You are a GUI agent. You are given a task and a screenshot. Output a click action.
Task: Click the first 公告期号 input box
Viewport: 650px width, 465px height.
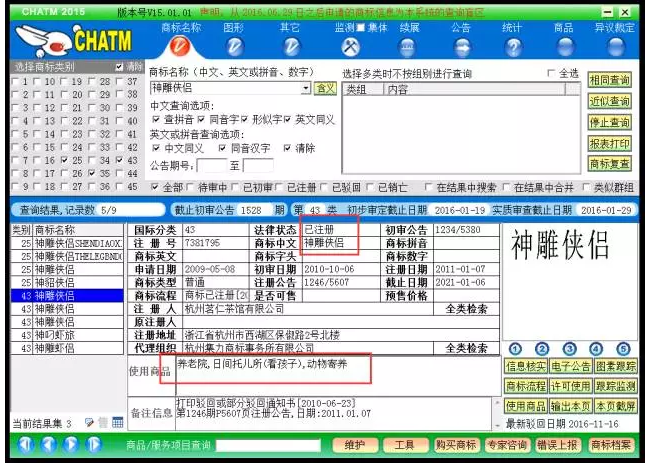(212, 165)
